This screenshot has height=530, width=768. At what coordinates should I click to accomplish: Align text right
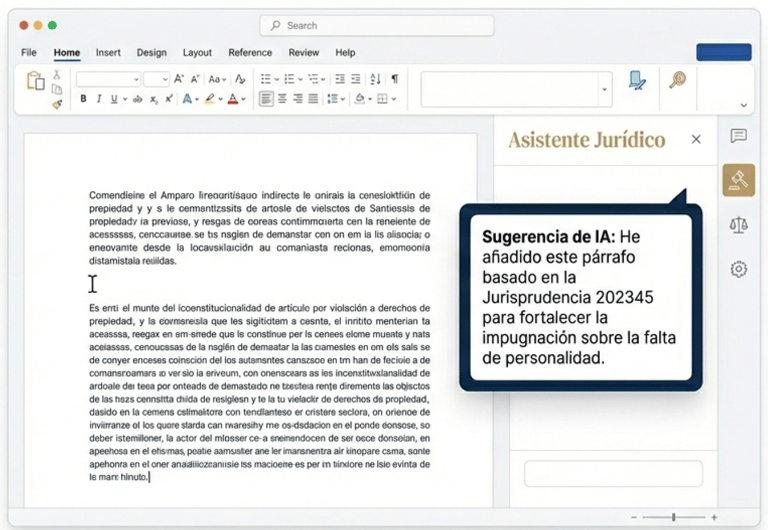[298, 99]
